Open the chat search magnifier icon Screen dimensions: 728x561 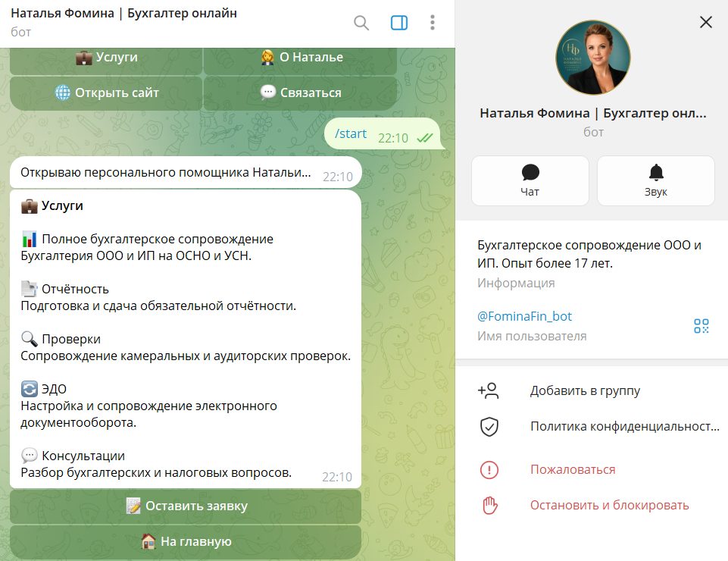[x=361, y=22]
